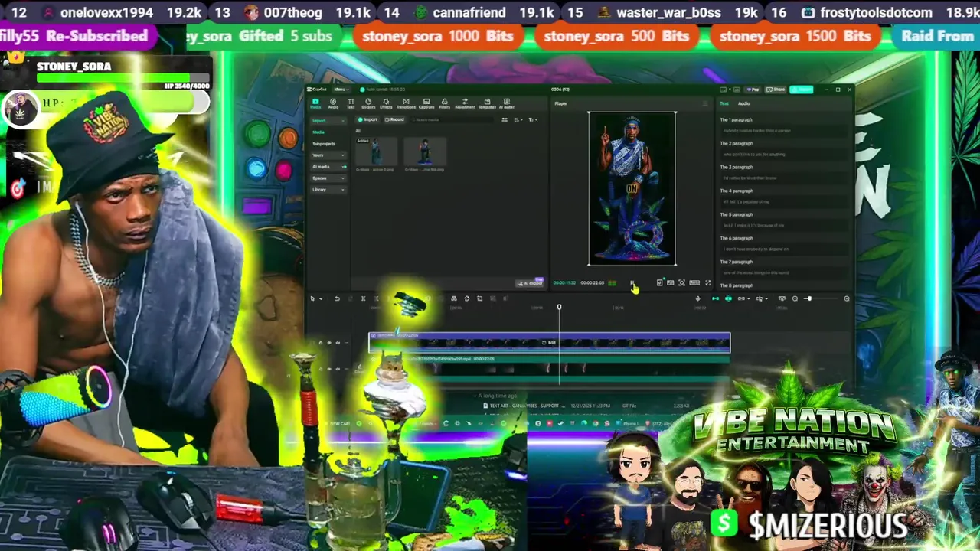Open the Templates panel
980x551 pixels.
487,103
